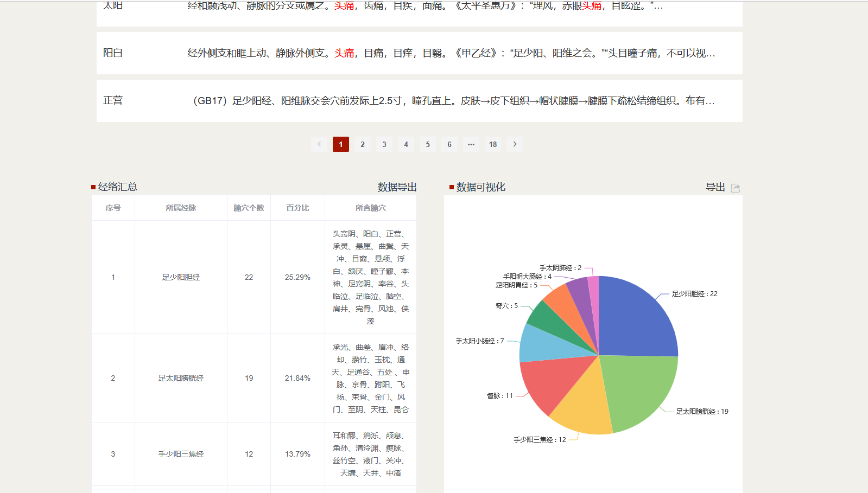868x493 pixels.
Task: Go to the next results page arrow
Action: (515, 144)
